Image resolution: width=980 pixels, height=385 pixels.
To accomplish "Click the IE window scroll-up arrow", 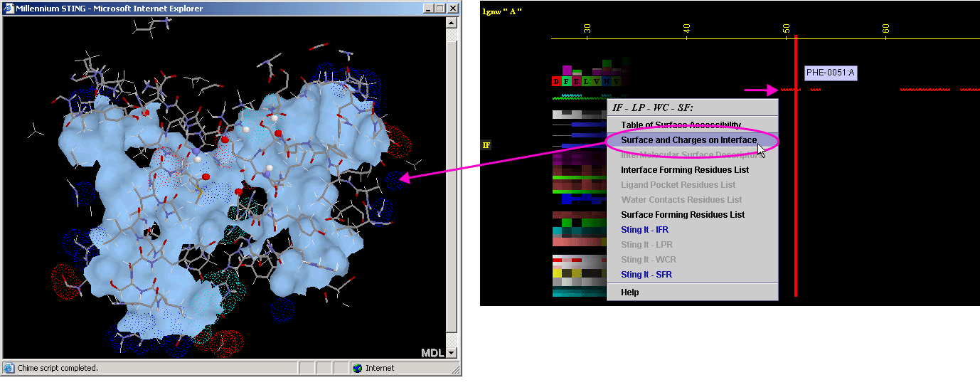I will [x=451, y=22].
